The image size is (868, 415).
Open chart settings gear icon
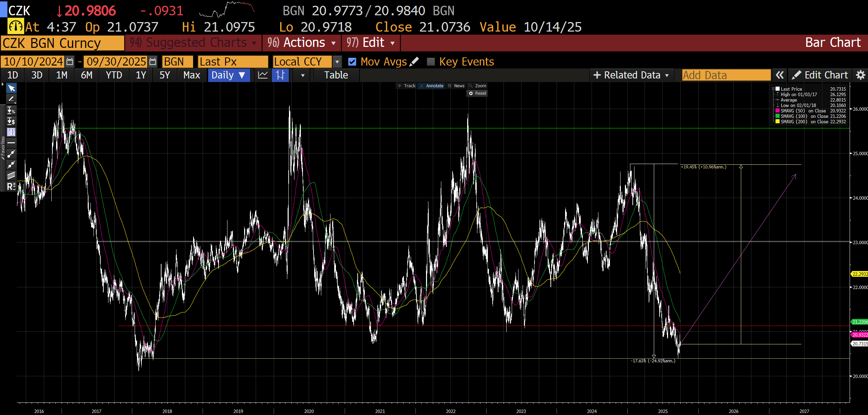click(x=861, y=75)
